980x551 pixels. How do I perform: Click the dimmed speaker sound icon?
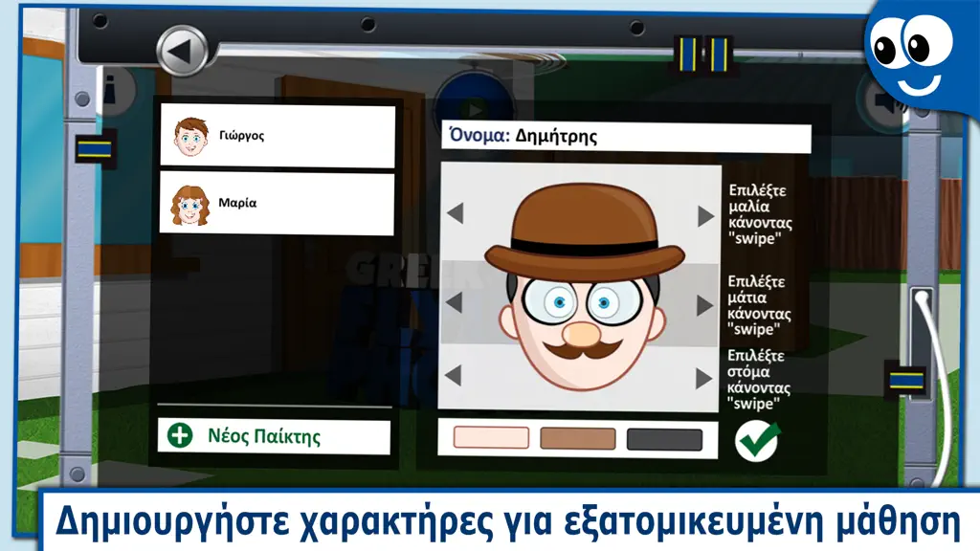tap(882, 99)
